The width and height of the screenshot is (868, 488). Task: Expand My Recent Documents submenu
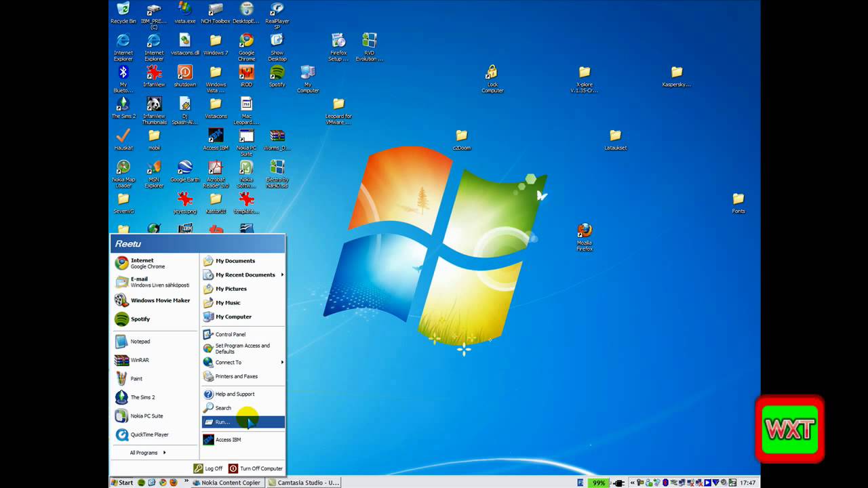pyautogui.click(x=243, y=274)
